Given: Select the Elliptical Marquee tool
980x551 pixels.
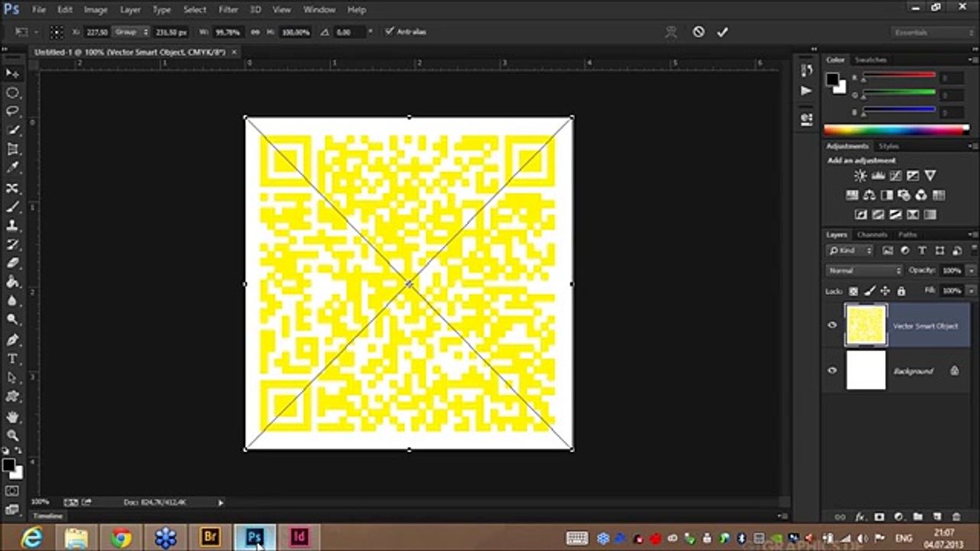Looking at the screenshot, I should coord(12,93).
